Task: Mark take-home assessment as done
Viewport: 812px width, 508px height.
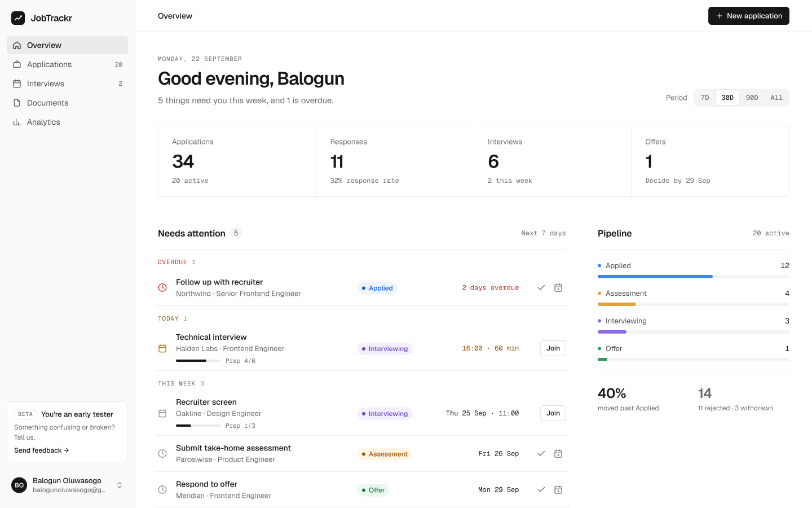Action: tap(541, 454)
